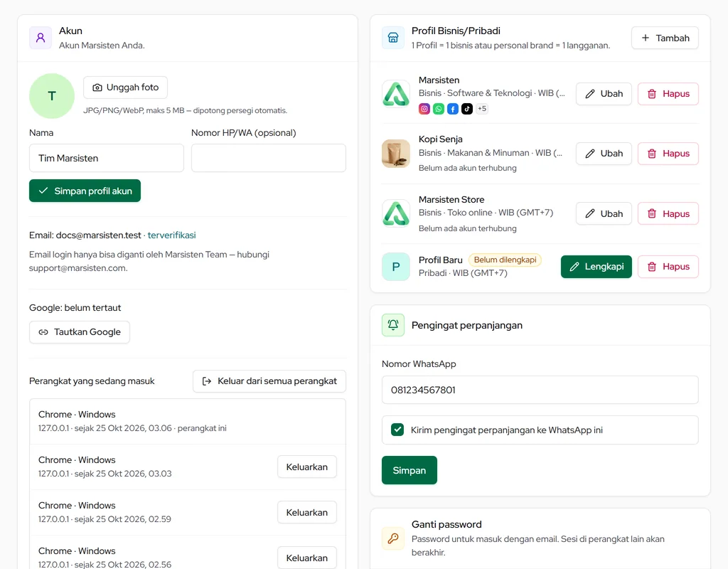Click the Nomor WhatsApp input field

click(540, 390)
